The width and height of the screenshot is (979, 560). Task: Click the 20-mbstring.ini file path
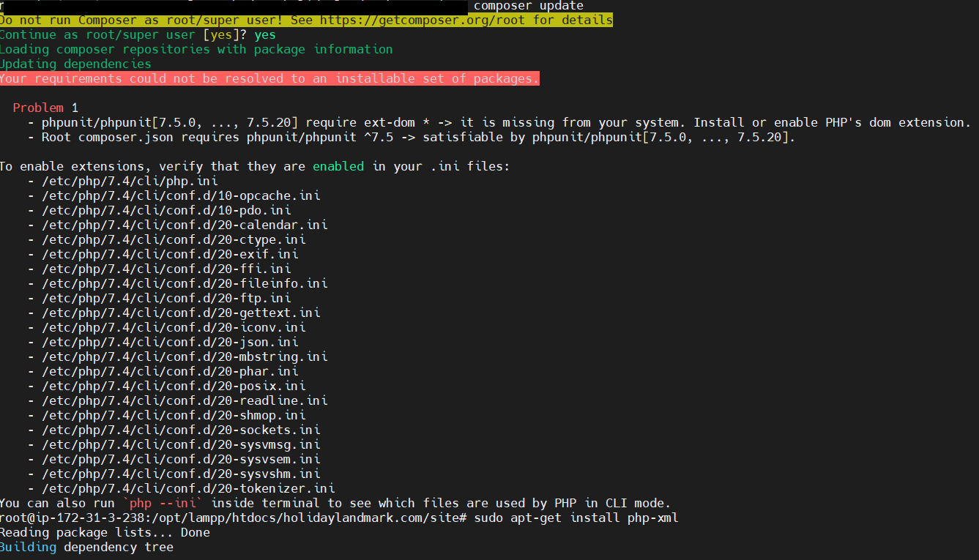pos(185,356)
